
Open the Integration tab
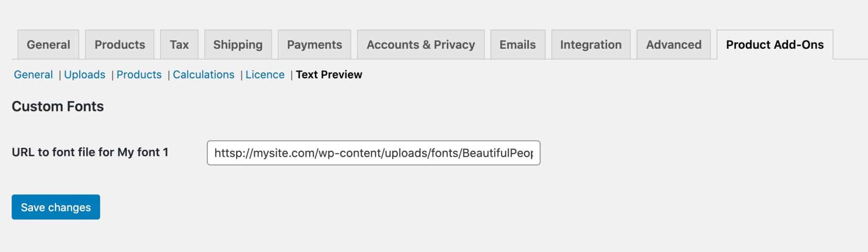pyautogui.click(x=591, y=44)
